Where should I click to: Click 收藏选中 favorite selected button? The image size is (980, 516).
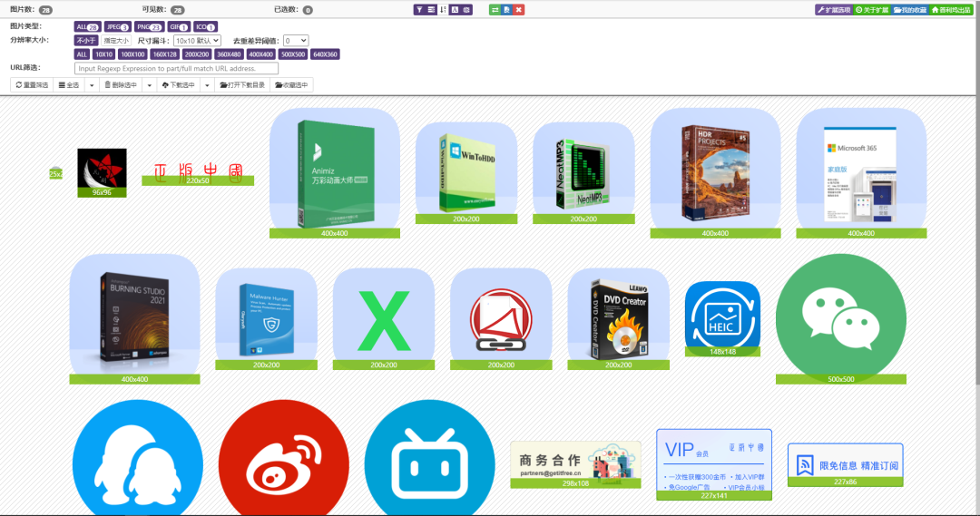(x=291, y=85)
